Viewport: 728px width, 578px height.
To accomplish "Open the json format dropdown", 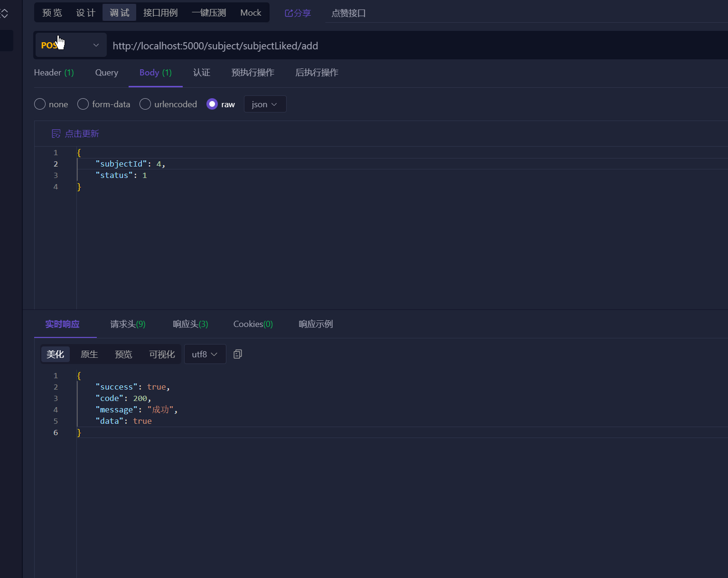I will (265, 104).
